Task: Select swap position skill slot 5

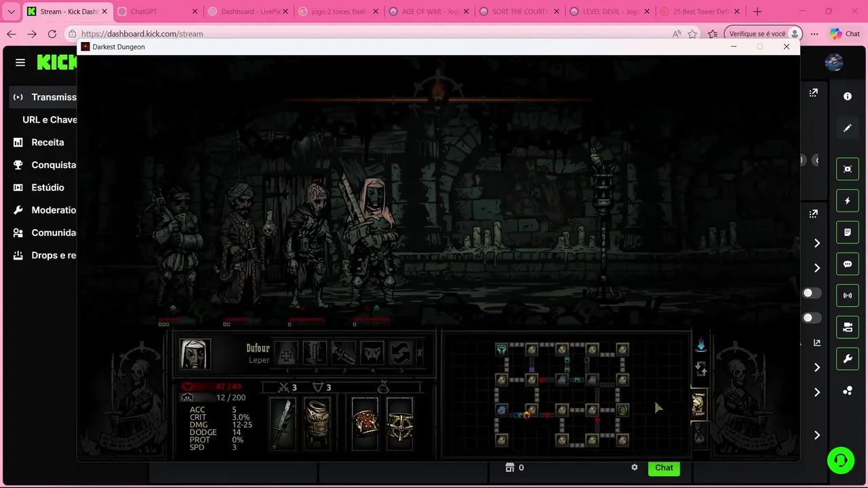Action: pos(400,354)
